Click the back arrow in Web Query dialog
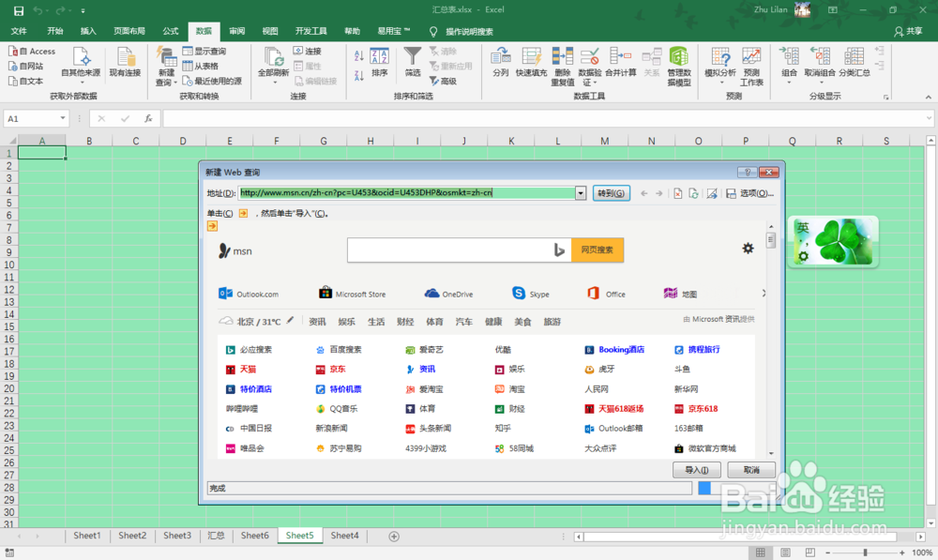The height and width of the screenshot is (560, 938). [643, 193]
